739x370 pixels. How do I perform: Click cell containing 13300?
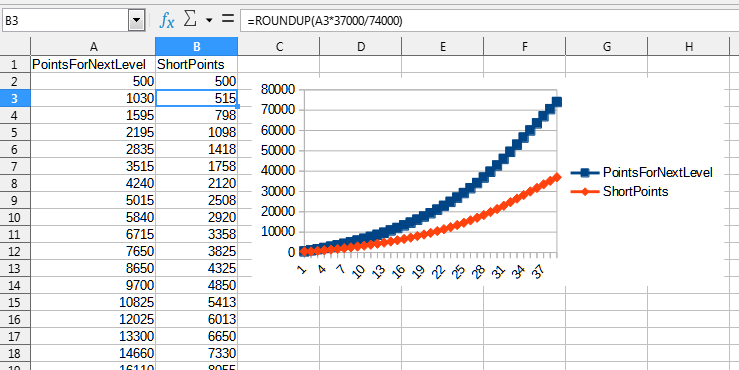click(x=93, y=336)
